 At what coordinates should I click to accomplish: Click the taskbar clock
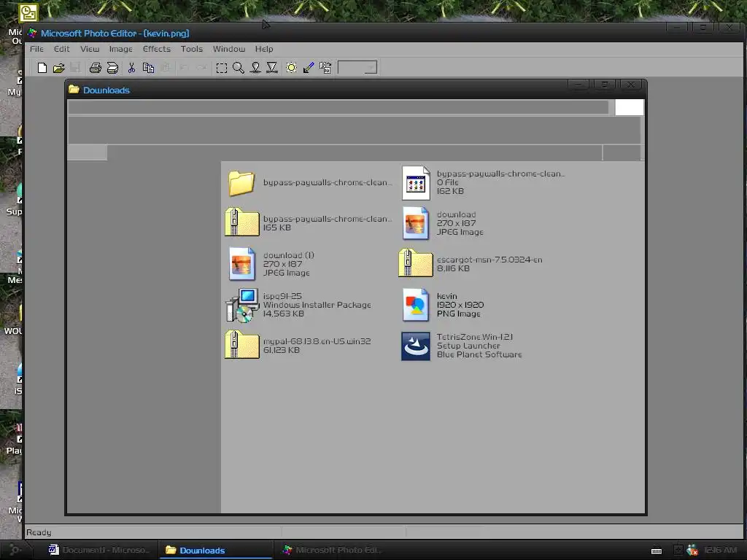[720, 550]
